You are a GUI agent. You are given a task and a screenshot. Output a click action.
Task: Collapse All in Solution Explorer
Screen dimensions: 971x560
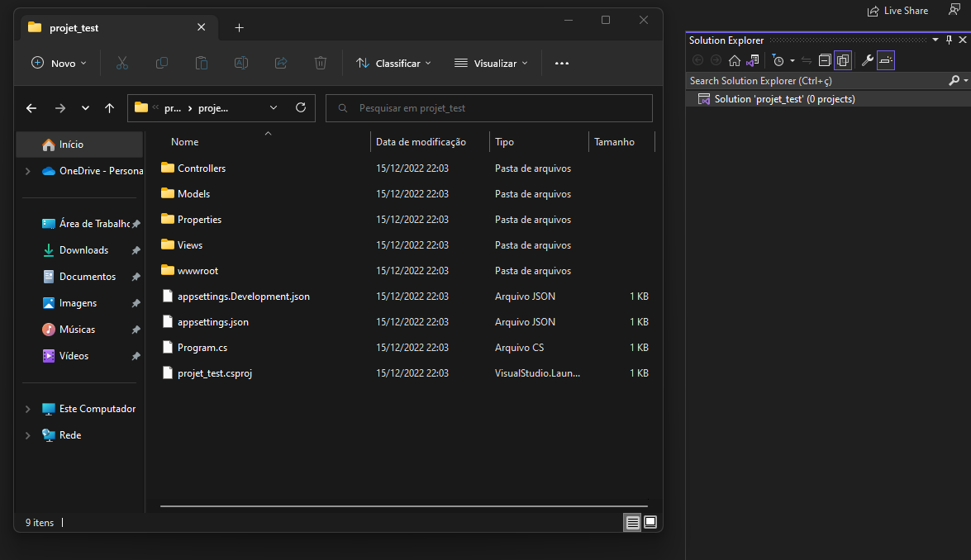tap(824, 60)
